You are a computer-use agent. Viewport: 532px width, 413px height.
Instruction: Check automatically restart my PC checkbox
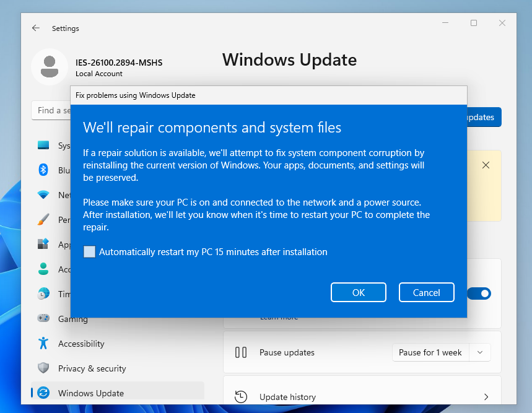[89, 251]
